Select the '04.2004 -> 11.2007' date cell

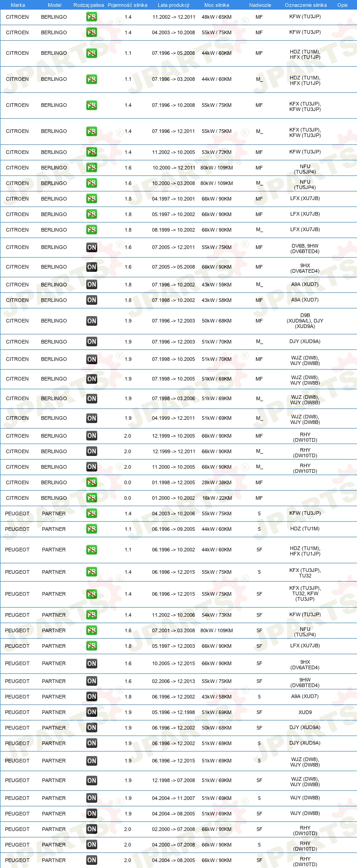tap(173, 798)
